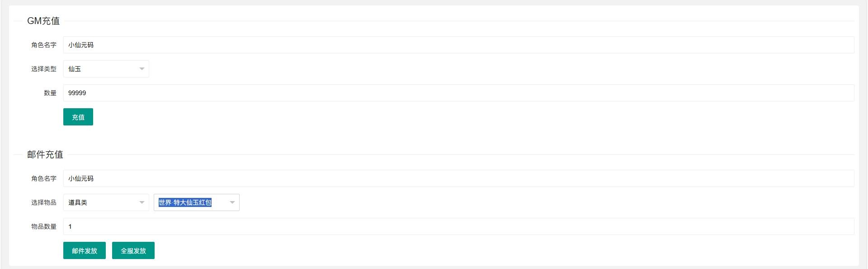Click the 邮件充值 section heading
This screenshot has height=269, width=868.
[45, 154]
